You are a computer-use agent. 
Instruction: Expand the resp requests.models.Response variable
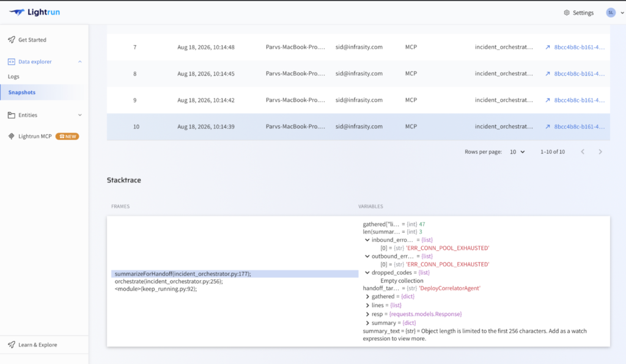367,314
